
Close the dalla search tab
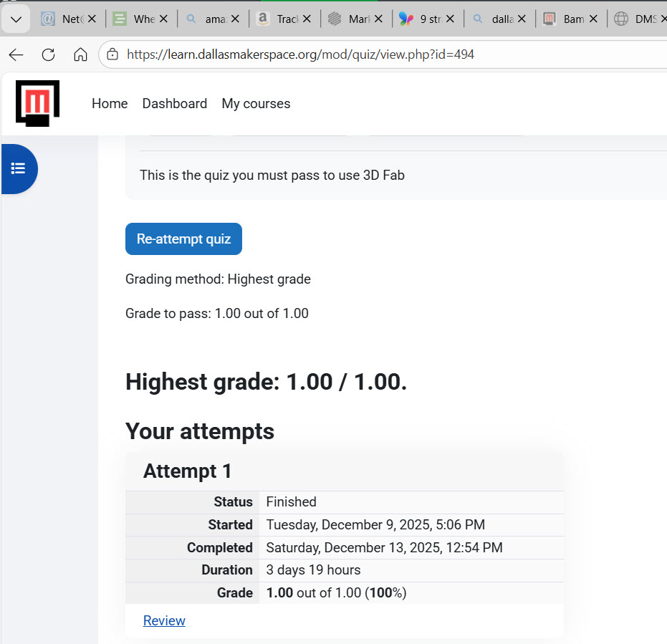[x=522, y=19]
